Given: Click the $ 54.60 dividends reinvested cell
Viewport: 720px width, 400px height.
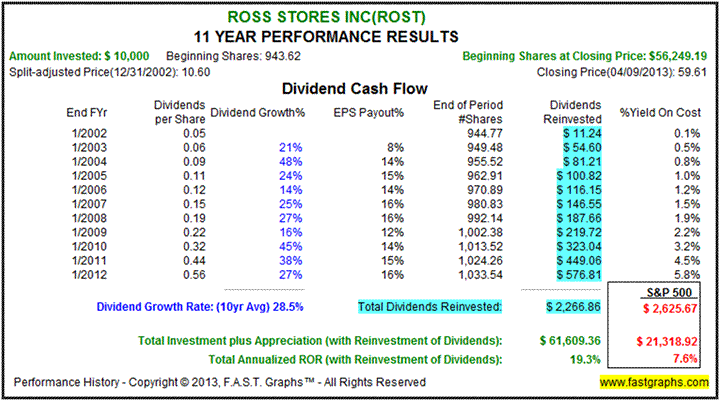Looking at the screenshot, I should click(x=582, y=148).
